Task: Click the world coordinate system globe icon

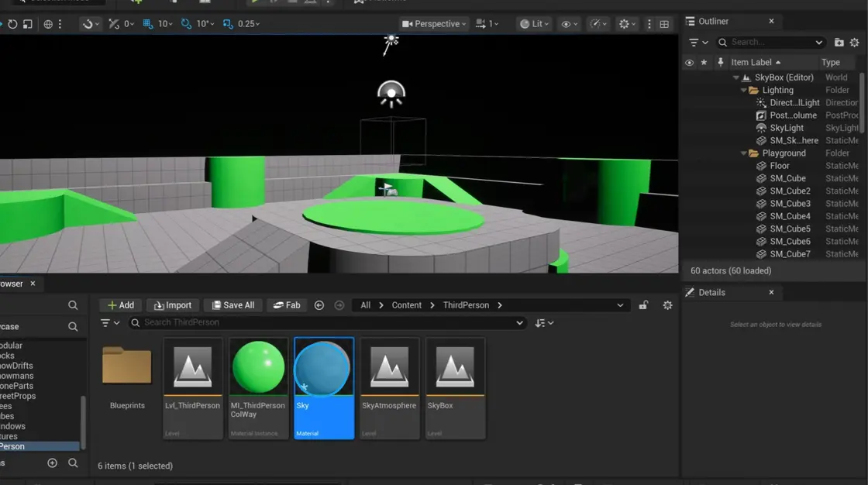Action: click(48, 24)
